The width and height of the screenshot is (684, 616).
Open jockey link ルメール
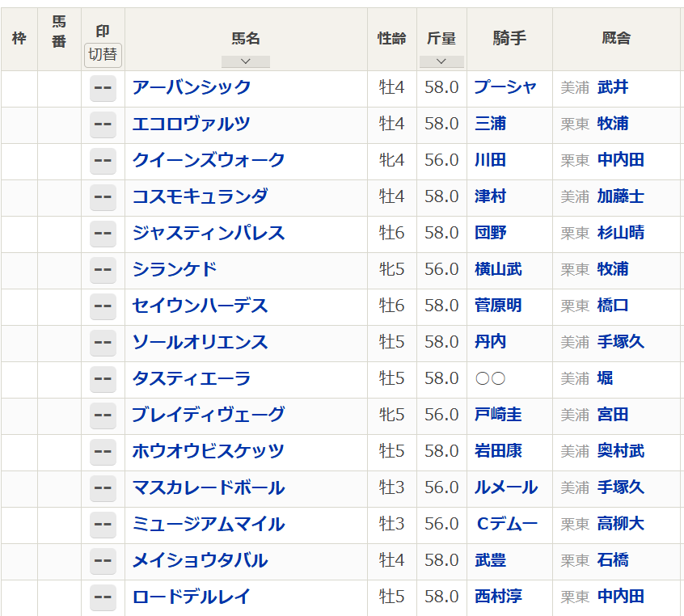pyautogui.click(x=505, y=487)
